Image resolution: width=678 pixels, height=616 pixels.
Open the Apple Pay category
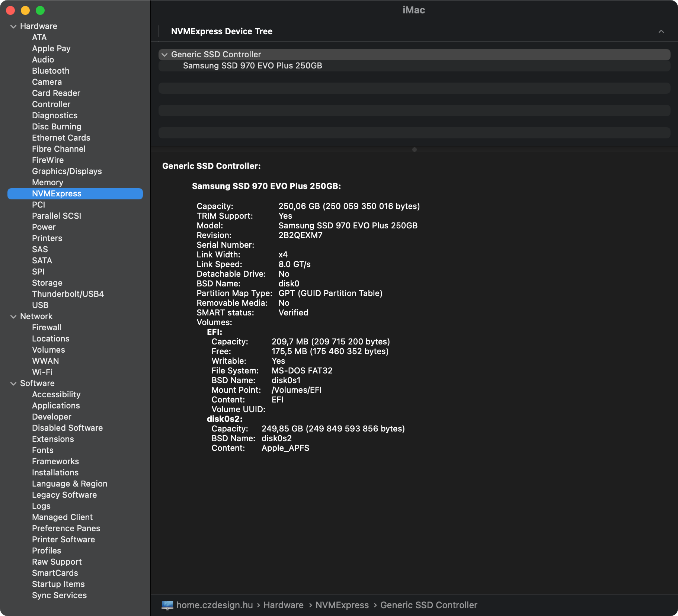click(51, 49)
